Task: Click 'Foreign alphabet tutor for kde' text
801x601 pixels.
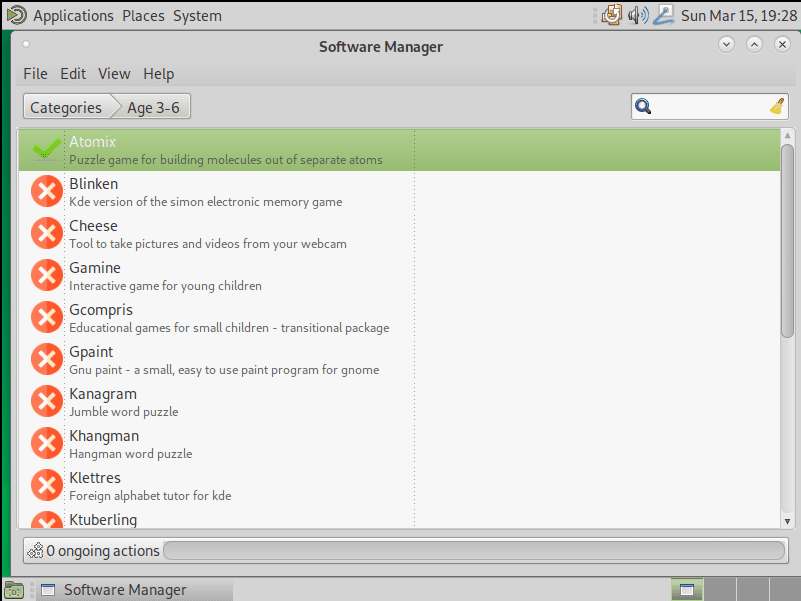Action: point(150,496)
